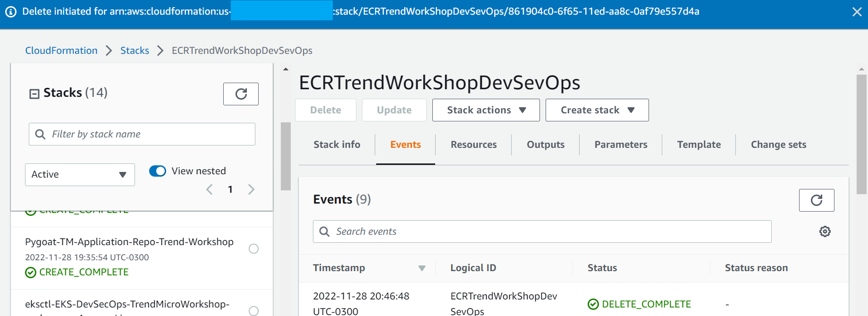Click the ECRTrendWorkShopDevSevOps breadcrumb text
Viewport: 868px width, 316px height.
(x=242, y=51)
